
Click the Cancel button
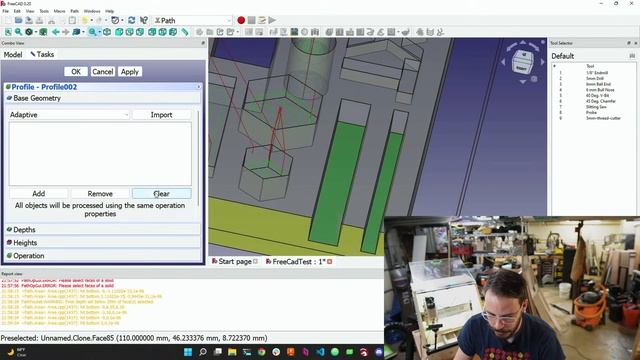(x=102, y=71)
